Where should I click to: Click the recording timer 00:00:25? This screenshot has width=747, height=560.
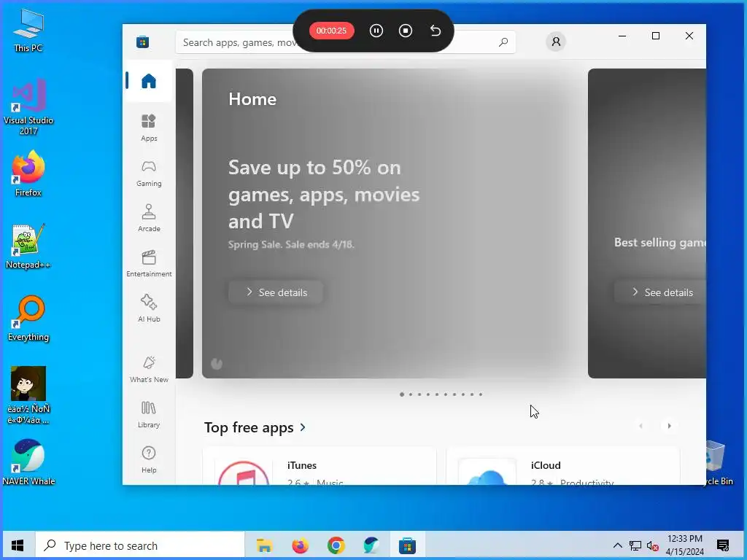(332, 31)
